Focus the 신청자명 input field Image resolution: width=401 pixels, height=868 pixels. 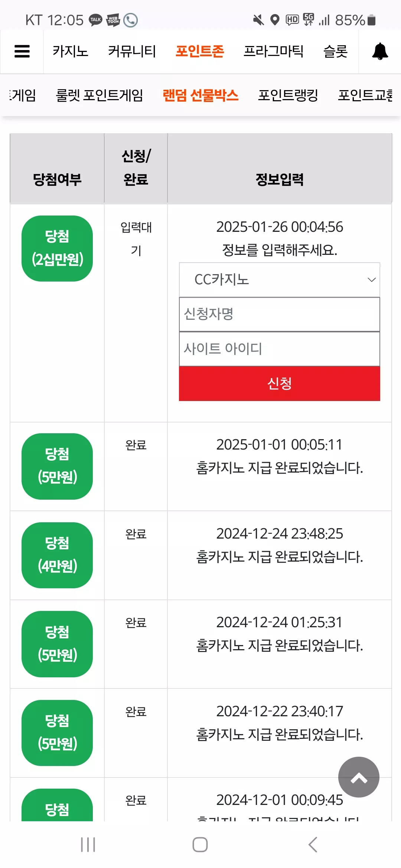280,314
